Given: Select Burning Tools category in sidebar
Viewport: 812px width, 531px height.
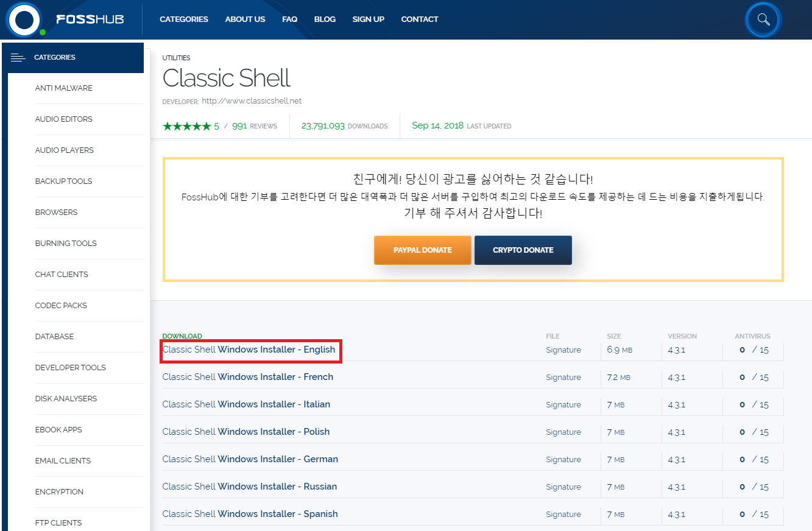Looking at the screenshot, I should click(66, 244).
